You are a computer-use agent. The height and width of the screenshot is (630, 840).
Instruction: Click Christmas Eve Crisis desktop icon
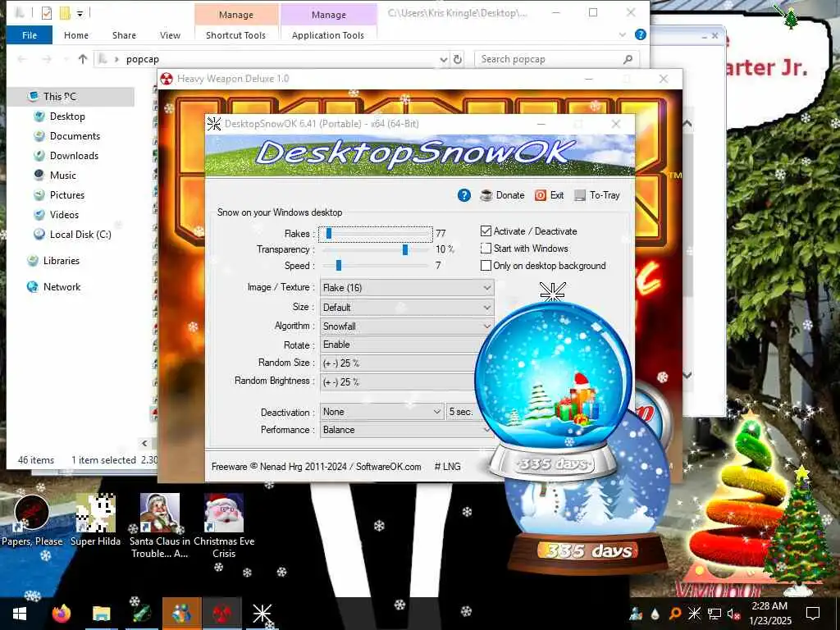224,526
